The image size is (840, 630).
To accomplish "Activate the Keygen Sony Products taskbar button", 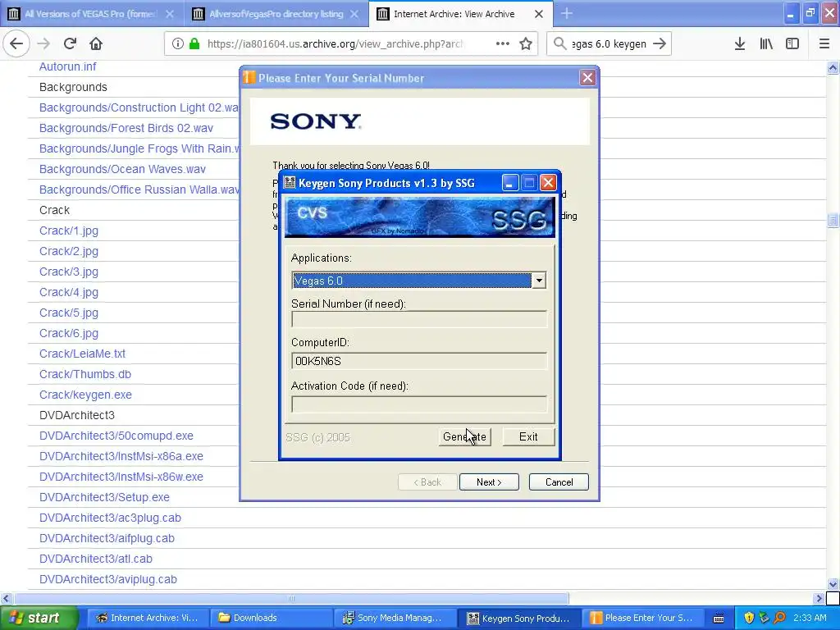I will point(519,619).
